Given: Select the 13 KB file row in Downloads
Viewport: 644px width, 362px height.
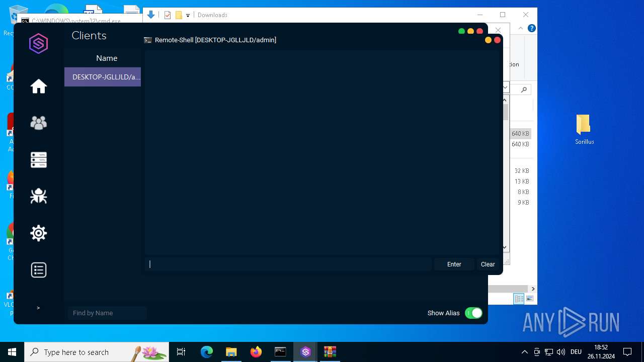Looking at the screenshot, I should click(521, 182).
